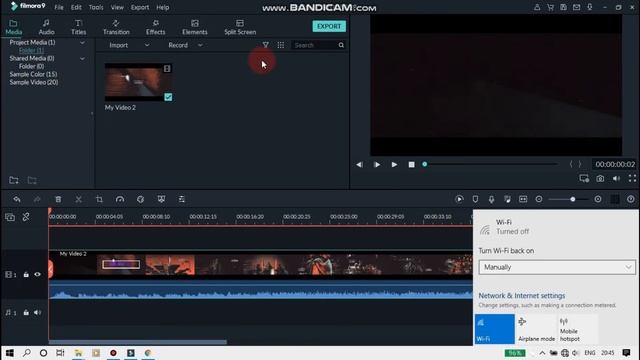The width and height of the screenshot is (640, 360).
Task: Add a timeline marker
Action: tap(475, 199)
